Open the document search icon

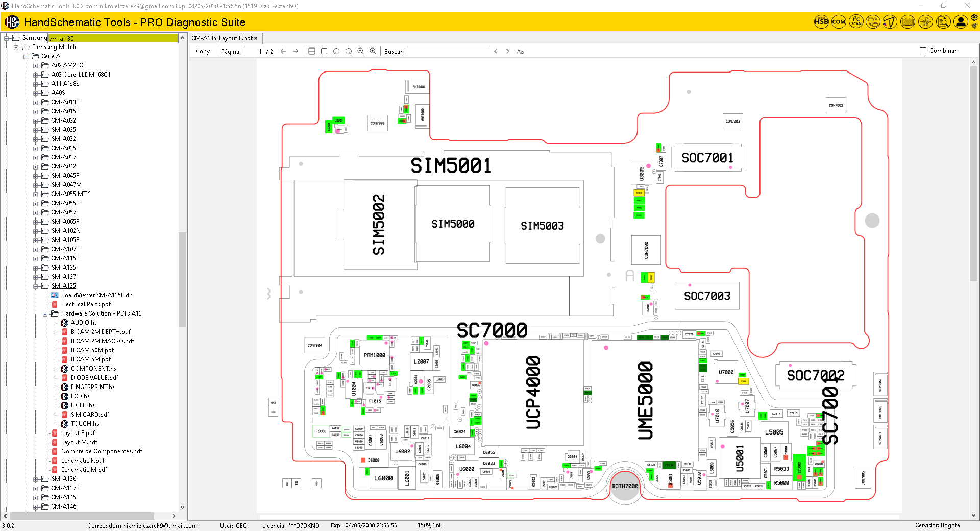pyautogui.click(x=943, y=22)
